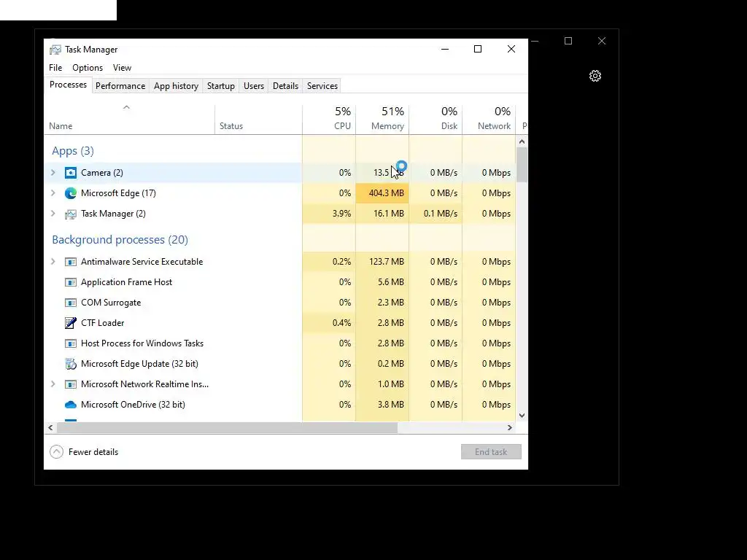Screen dimensions: 747x560
Task: Sort by the Network column header
Action: pyautogui.click(x=489, y=119)
